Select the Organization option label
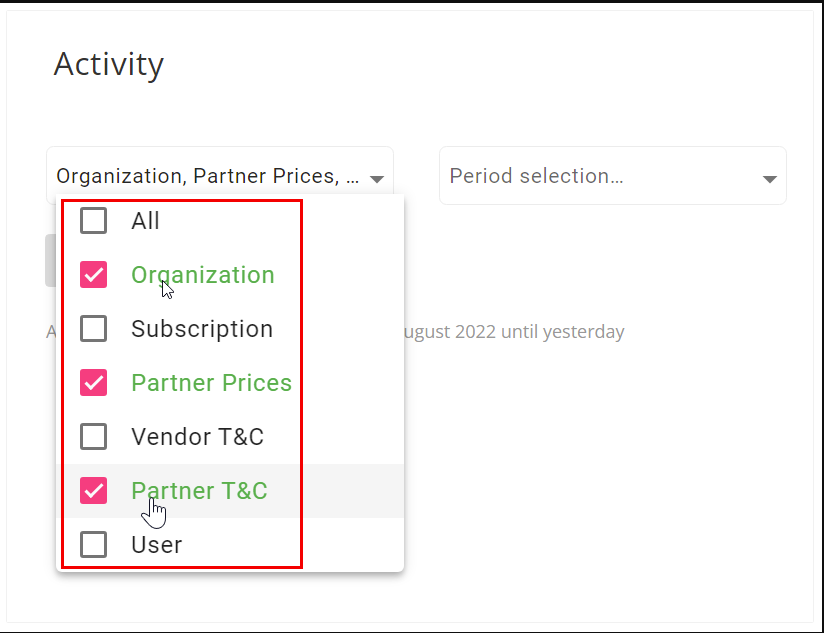This screenshot has height=633, width=824. (203, 275)
